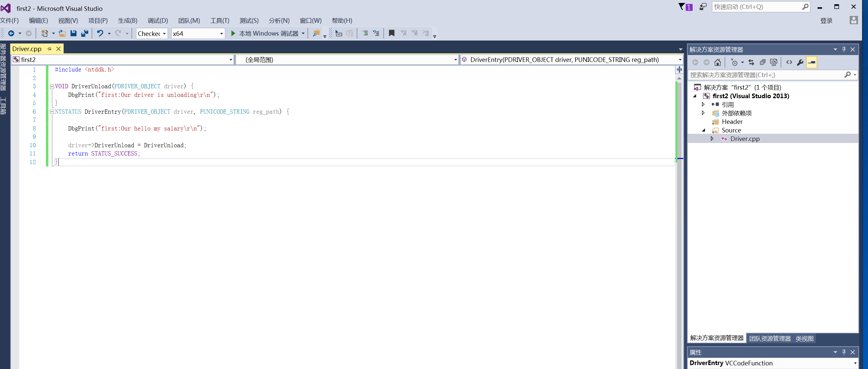Click the Save All toolbar icon
This screenshot has width=868, height=369.
click(x=85, y=33)
